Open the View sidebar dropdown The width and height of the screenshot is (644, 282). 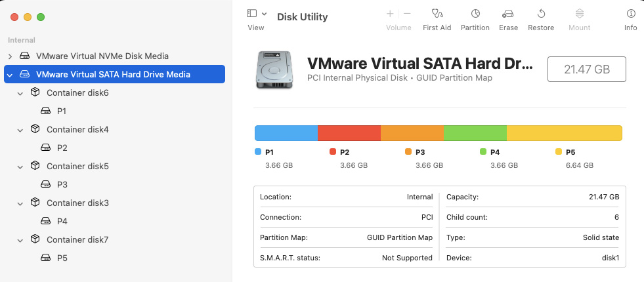pyautogui.click(x=256, y=14)
